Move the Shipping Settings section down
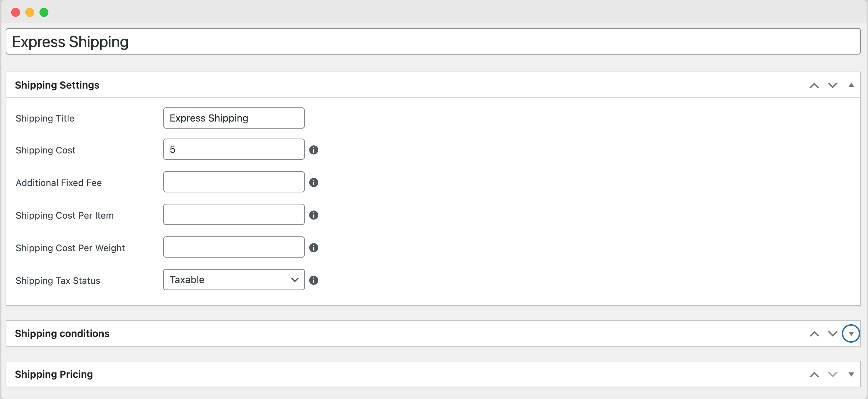The height and width of the screenshot is (399, 868). (833, 85)
